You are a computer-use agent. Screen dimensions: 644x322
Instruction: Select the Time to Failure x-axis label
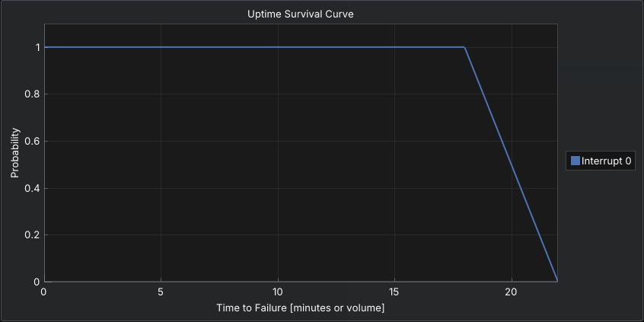click(x=300, y=308)
